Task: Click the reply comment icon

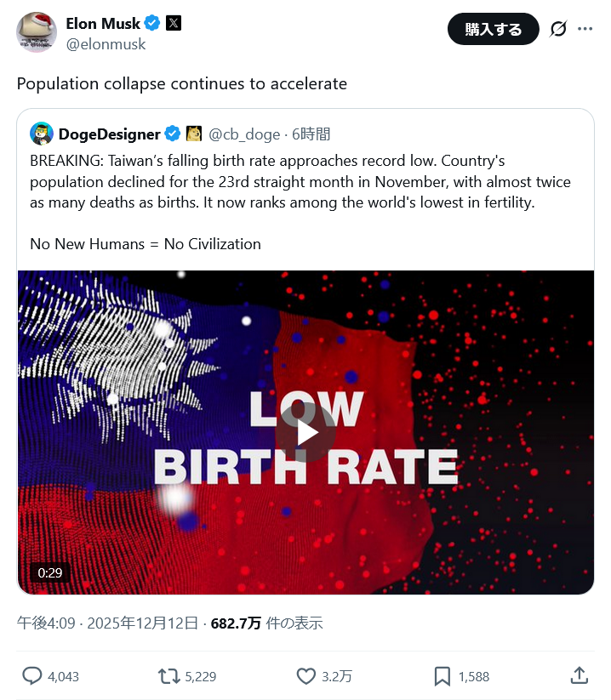Action: coord(32,676)
